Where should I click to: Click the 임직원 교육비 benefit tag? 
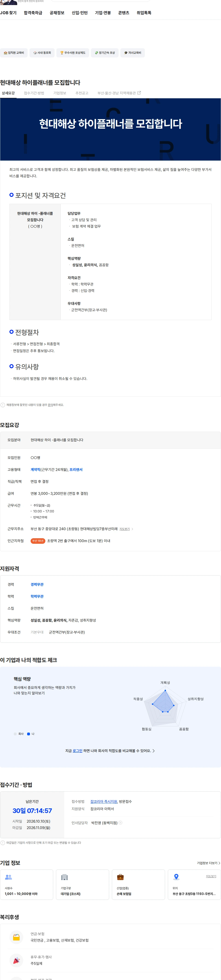[14, 53]
